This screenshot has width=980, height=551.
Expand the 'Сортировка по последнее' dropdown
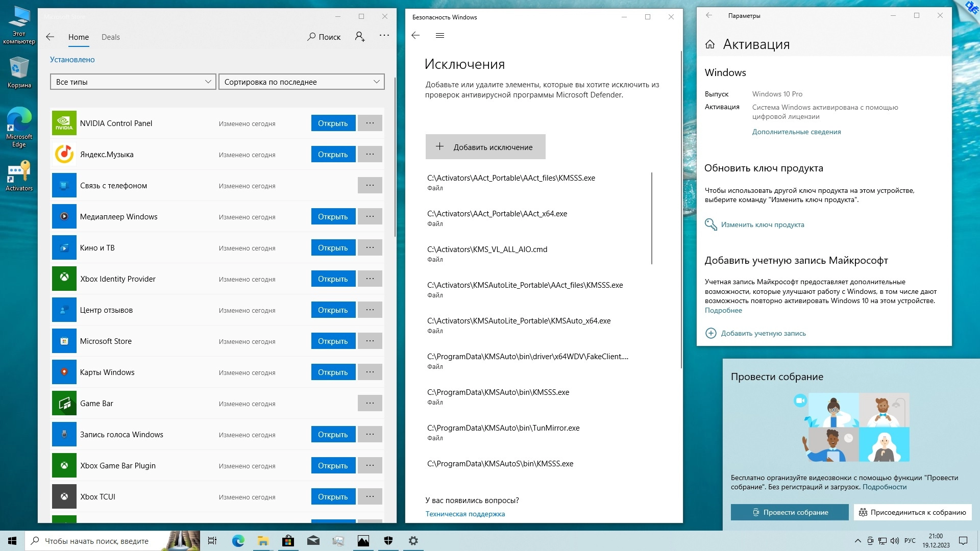(x=301, y=82)
